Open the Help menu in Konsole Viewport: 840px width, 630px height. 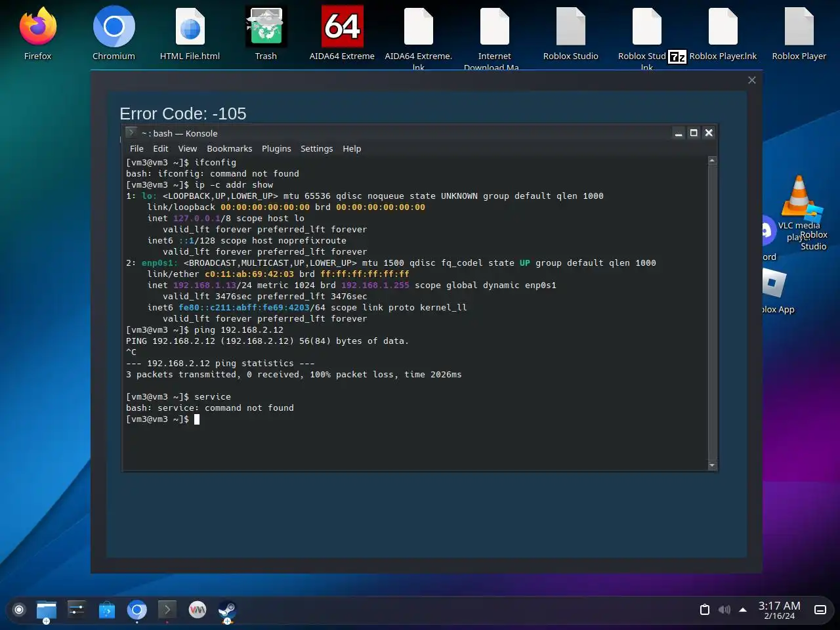tap(352, 149)
